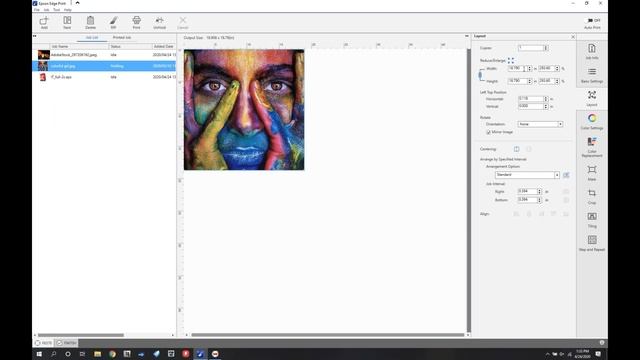Viewport: 640px width, 360px height.
Task: Open the Help menu
Action: click(x=67, y=10)
